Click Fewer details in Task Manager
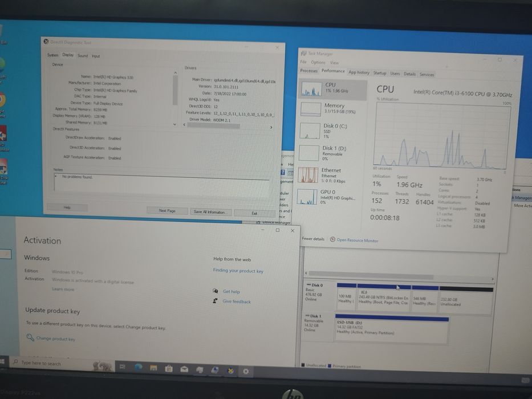The height and width of the screenshot is (399, 532). [313, 238]
